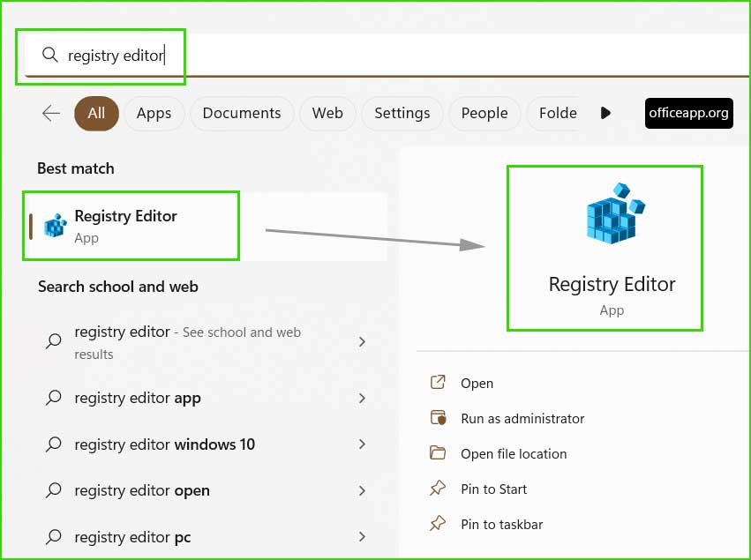Image resolution: width=751 pixels, height=560 pixels.
Task: Expand chevron for 'registry editor open'
Action: [x=362, y=490]
